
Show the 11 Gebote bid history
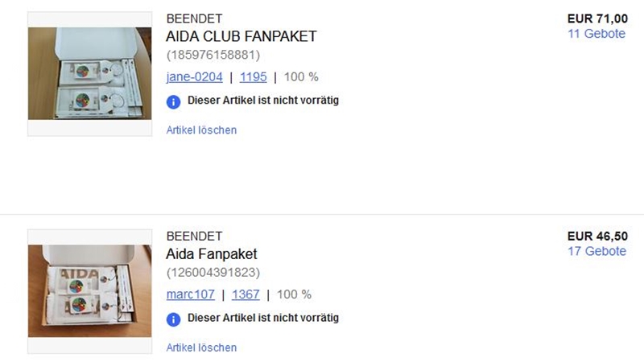[597, 34]
